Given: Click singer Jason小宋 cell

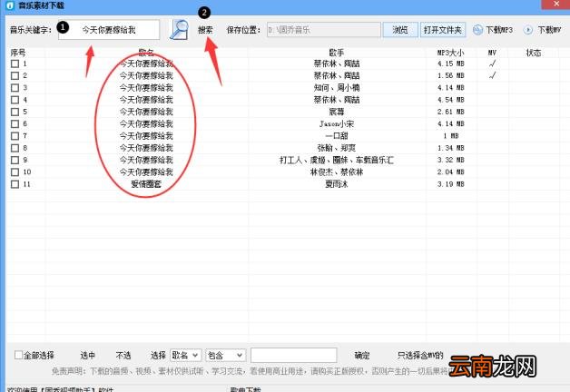Looking at the screenshot, I should click(x=337, y=124).
